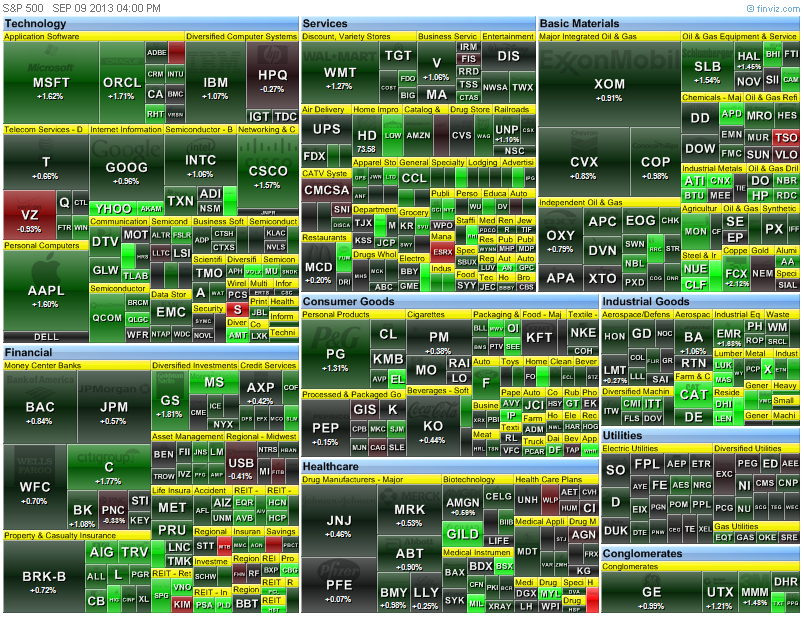
Task: Open the C Citigroup tile
Action: (109, 468)
